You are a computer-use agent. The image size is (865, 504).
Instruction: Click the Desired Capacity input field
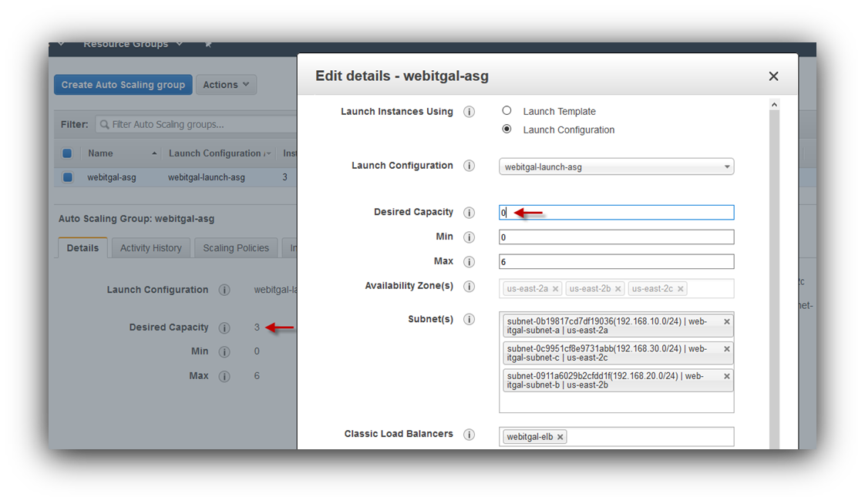pos(616,212)
